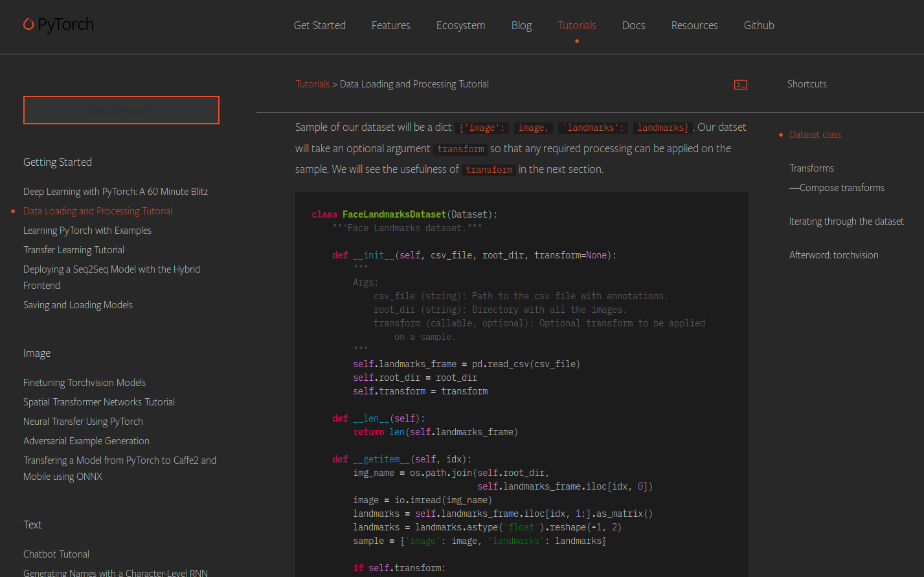The image size is (924, 577).
Task: Open Deploying a Seq2Seq Model tutorial
Action: 111,277
